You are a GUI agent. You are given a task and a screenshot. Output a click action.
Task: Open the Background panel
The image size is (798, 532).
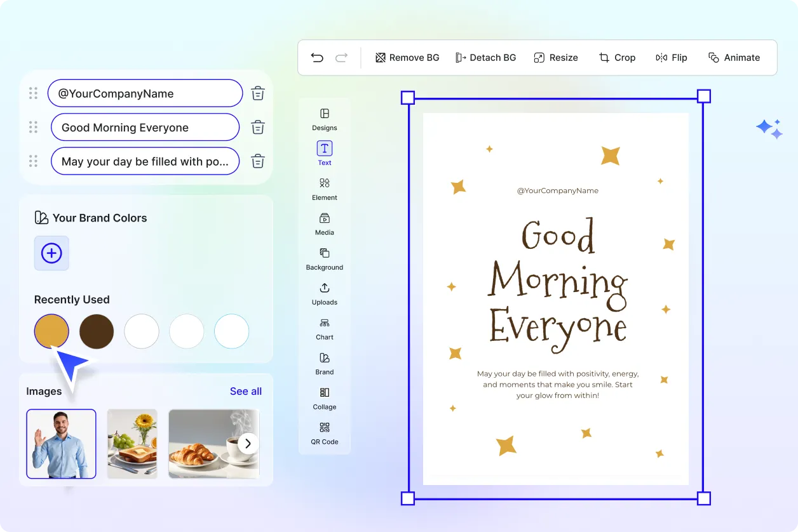[x=324, y=258]
